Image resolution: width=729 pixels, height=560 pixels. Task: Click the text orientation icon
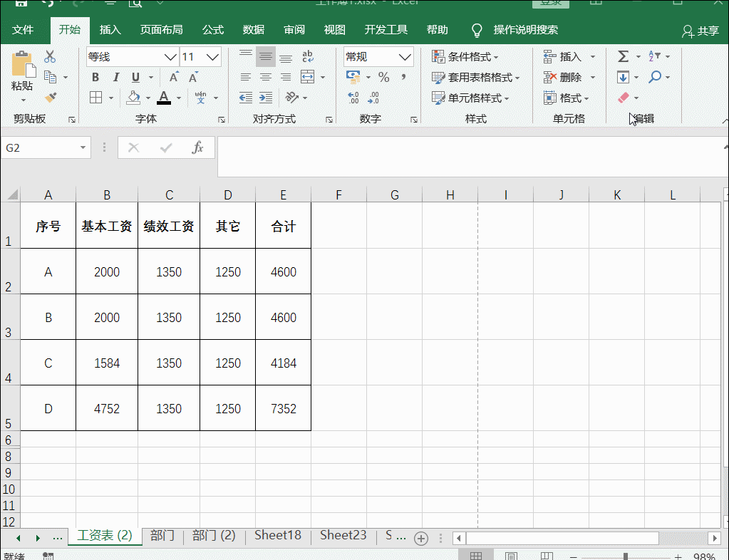[x=292, y=98]
